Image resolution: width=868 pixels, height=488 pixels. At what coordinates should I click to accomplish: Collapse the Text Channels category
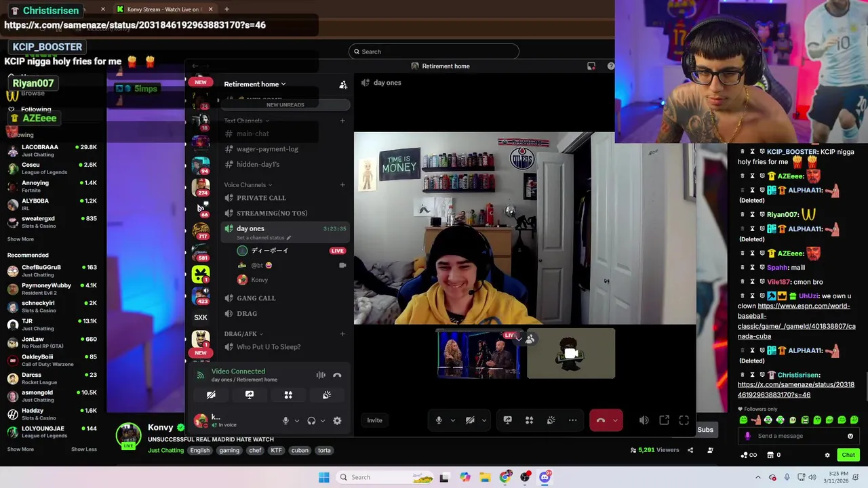coord(247,121)
